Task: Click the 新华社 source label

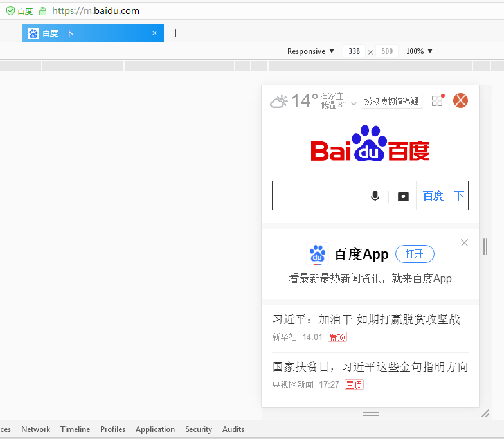Action: [284, 337]
